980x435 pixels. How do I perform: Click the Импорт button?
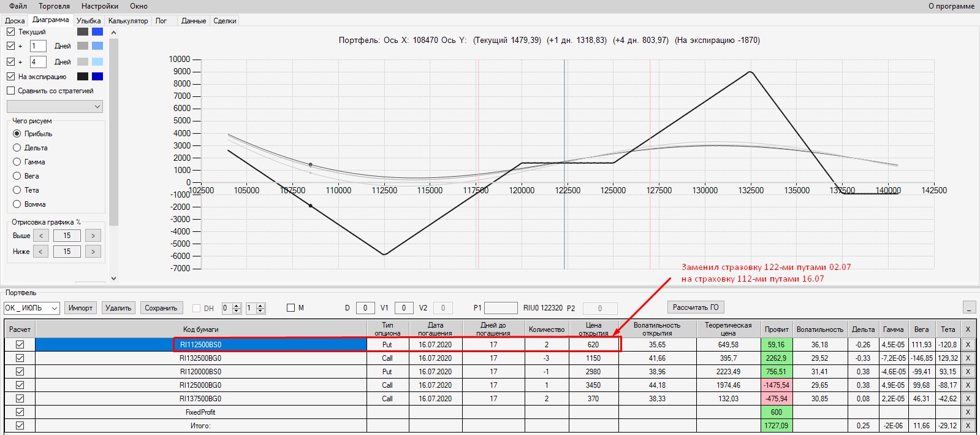[80, 308]
